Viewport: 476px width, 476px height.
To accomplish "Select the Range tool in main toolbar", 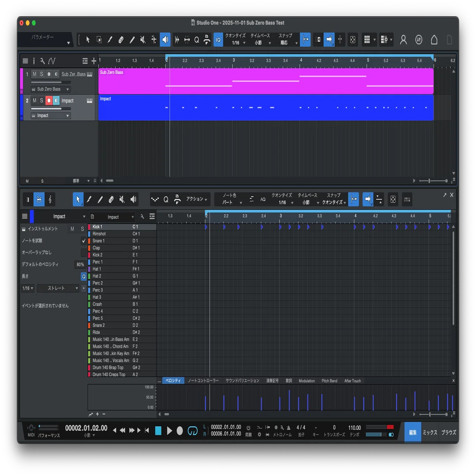I will point(99,40).
